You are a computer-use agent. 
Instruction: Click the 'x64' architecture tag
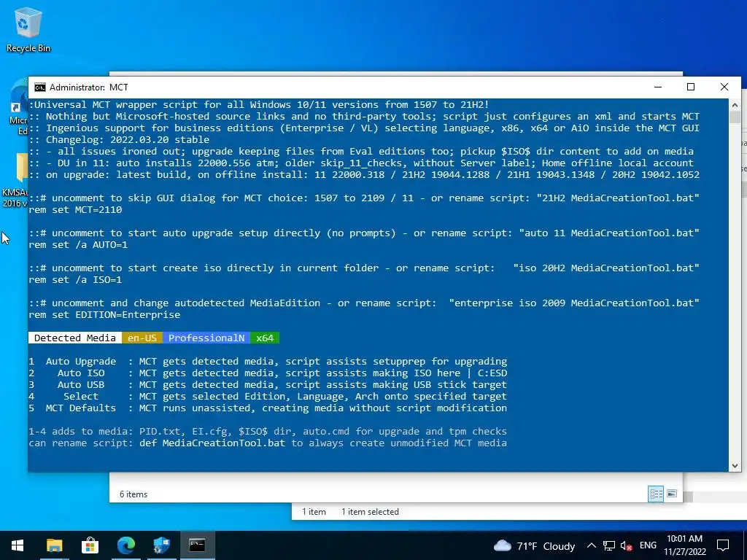pyautogui.click(x=265, y=338)
